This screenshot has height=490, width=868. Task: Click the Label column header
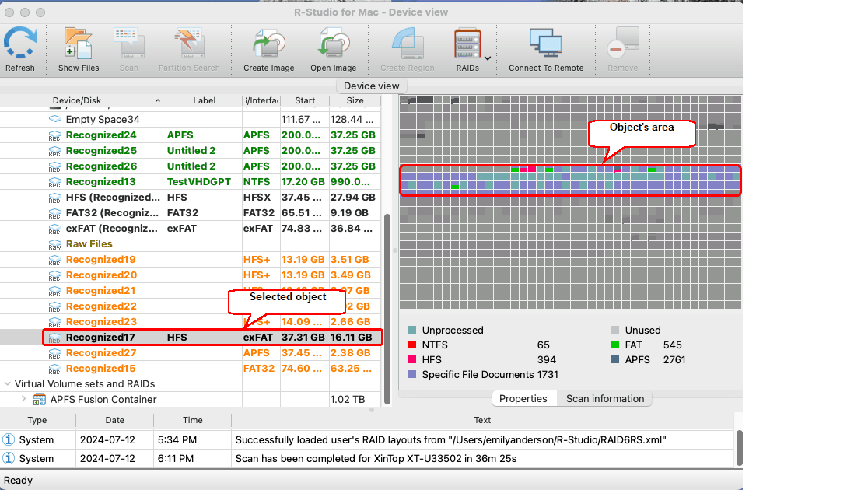205,100
